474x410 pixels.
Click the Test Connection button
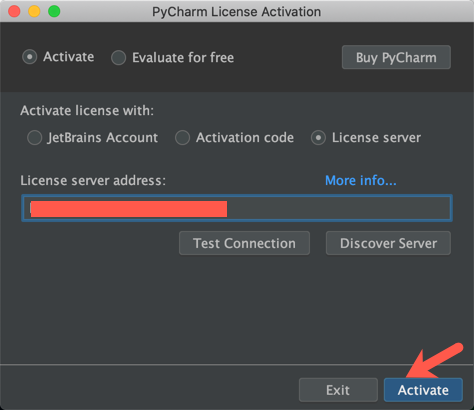tap(244, 243)
